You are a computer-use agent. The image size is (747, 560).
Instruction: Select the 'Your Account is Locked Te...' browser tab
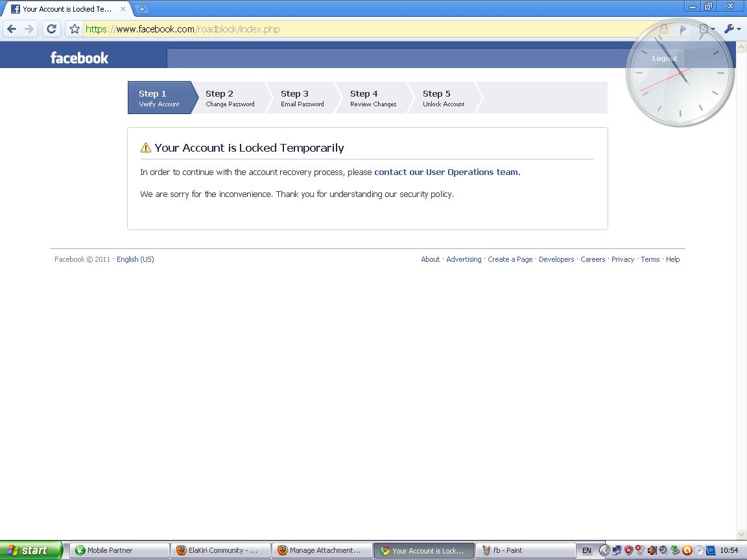pyautogui.click(x=67, y=8)
